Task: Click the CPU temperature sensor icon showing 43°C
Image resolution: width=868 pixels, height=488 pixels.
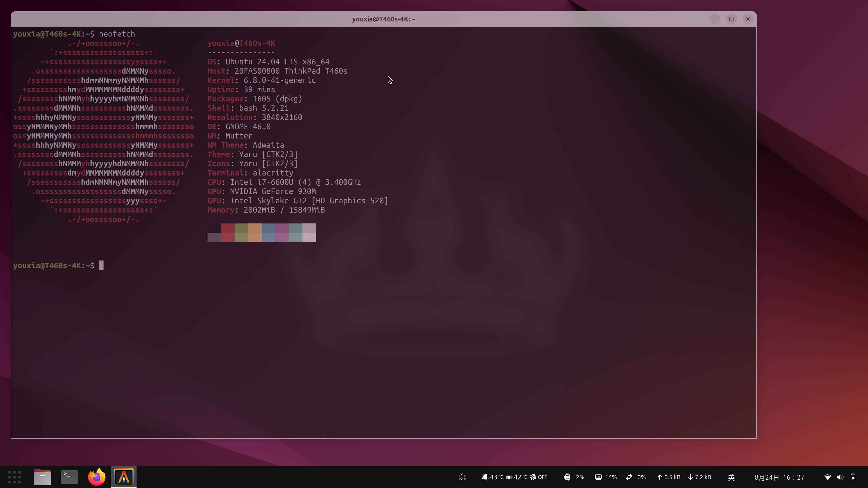Action: pyautogui.click(x=485, y=477)
